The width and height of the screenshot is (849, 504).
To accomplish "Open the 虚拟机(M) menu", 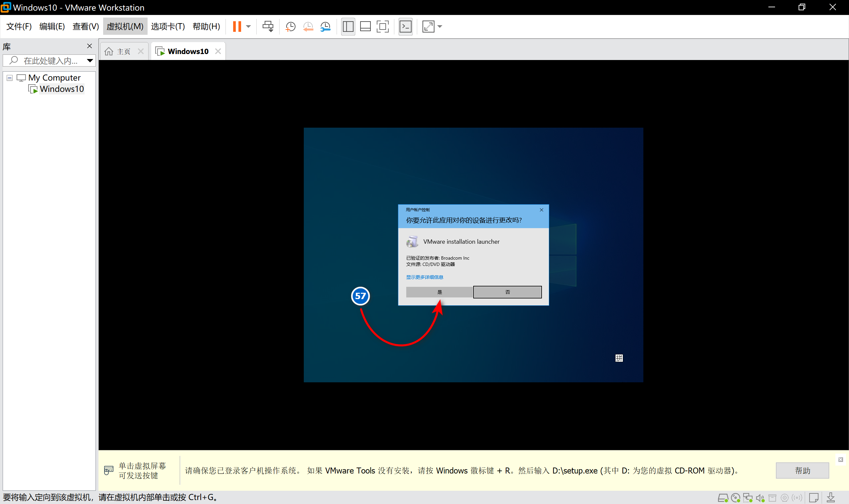I will coord(125,27).
